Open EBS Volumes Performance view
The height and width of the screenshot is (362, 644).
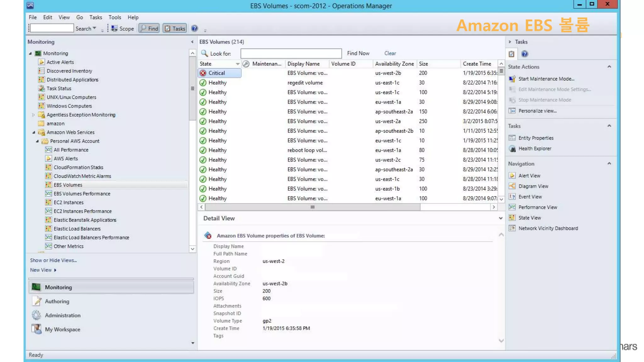pos(82,194)
